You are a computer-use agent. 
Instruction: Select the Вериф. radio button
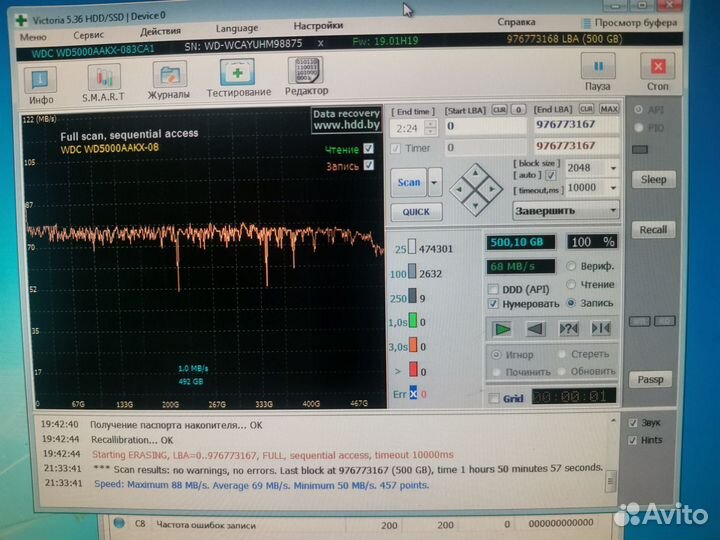coord(572,267)
